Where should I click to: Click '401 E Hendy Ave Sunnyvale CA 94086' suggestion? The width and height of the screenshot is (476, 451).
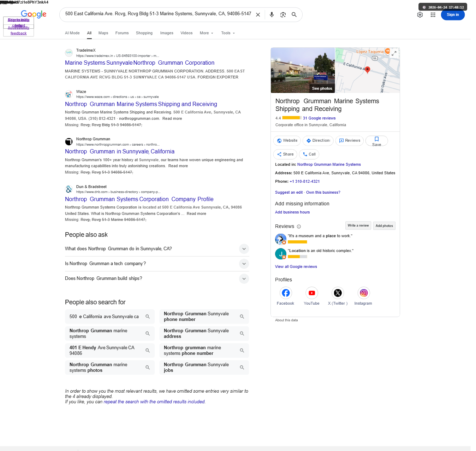pos(110,351)
